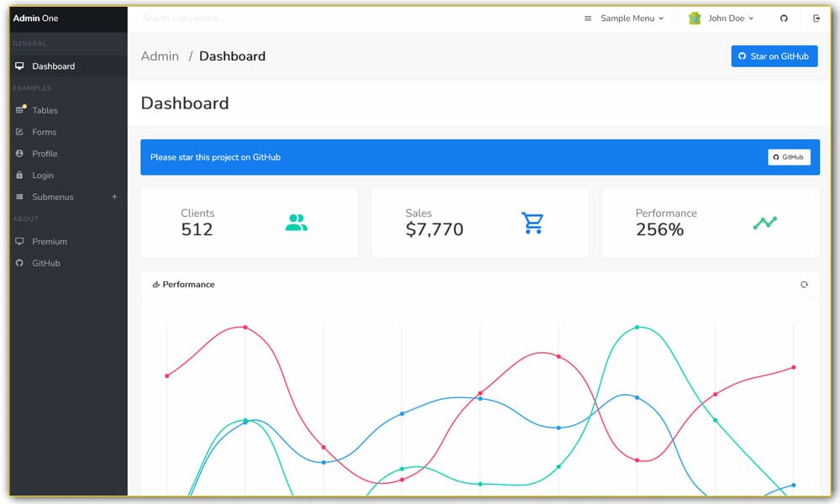
Task: Click the green trending line icon on Performance card
Action: click(764, 223)
